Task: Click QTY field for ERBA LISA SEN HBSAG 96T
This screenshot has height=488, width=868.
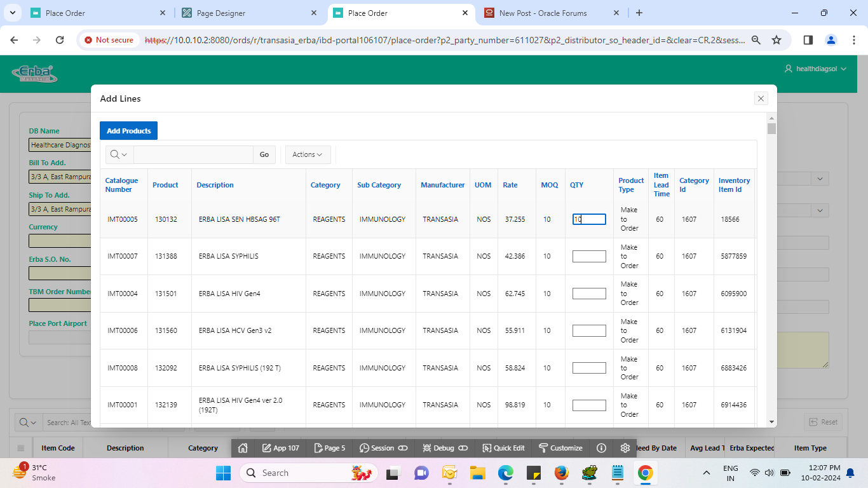Action: pyautogui.click(x=589, y=219)
